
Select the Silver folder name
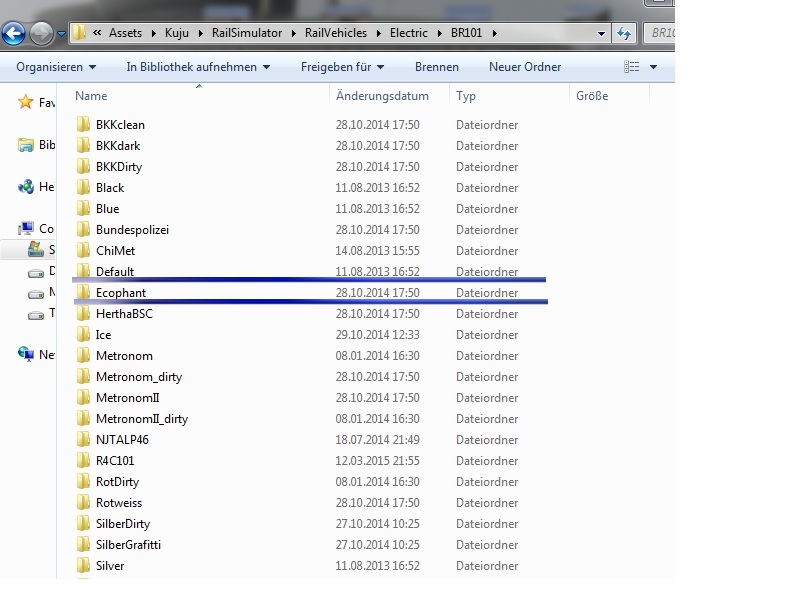pyautogui.click(x=110, y=566)
